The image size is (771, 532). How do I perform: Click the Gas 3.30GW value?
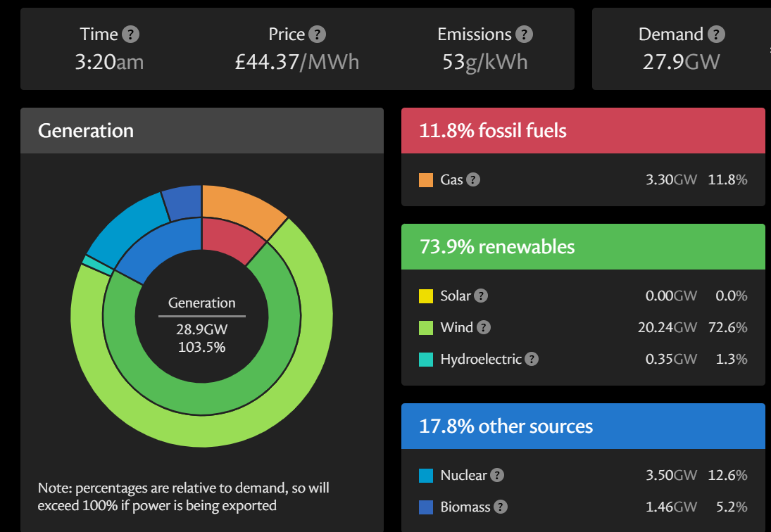[x=671, y=179]
